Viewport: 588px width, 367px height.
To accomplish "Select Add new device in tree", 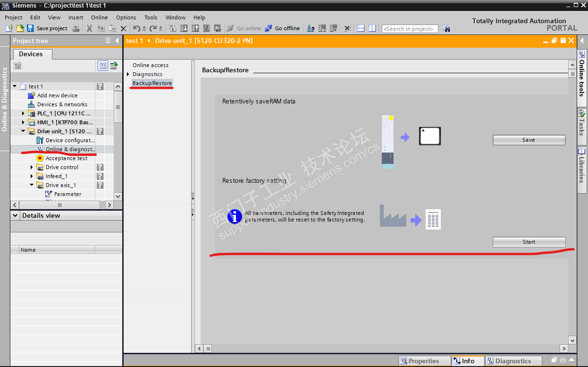I will click(x=57, y=95).
